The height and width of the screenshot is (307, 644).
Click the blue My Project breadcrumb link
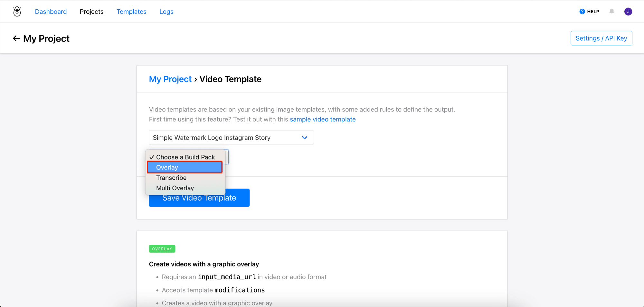(x=170, y=79)
